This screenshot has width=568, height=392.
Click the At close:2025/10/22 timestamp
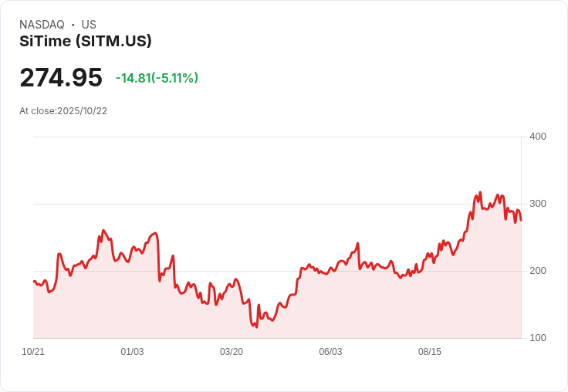click(x=63, y=111)
